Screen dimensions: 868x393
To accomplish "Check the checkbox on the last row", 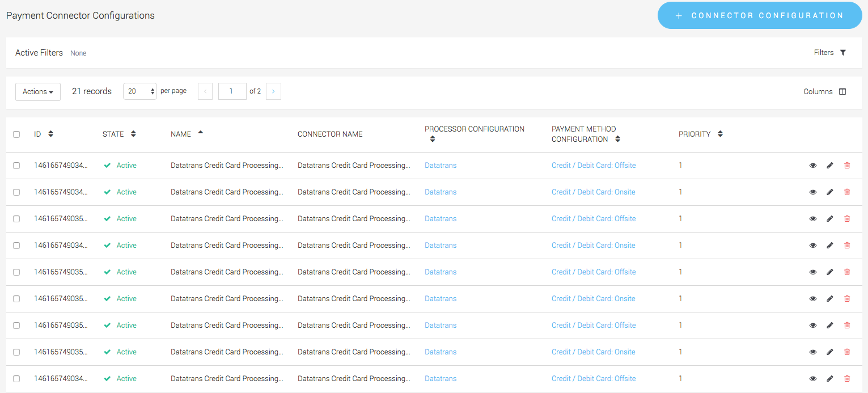I will (16, 378).
